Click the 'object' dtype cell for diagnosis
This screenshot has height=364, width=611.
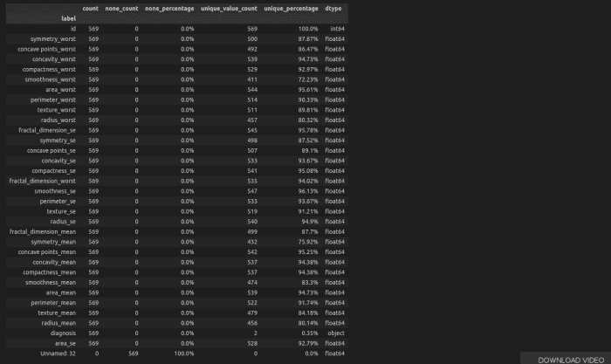(x=334, y=333)
